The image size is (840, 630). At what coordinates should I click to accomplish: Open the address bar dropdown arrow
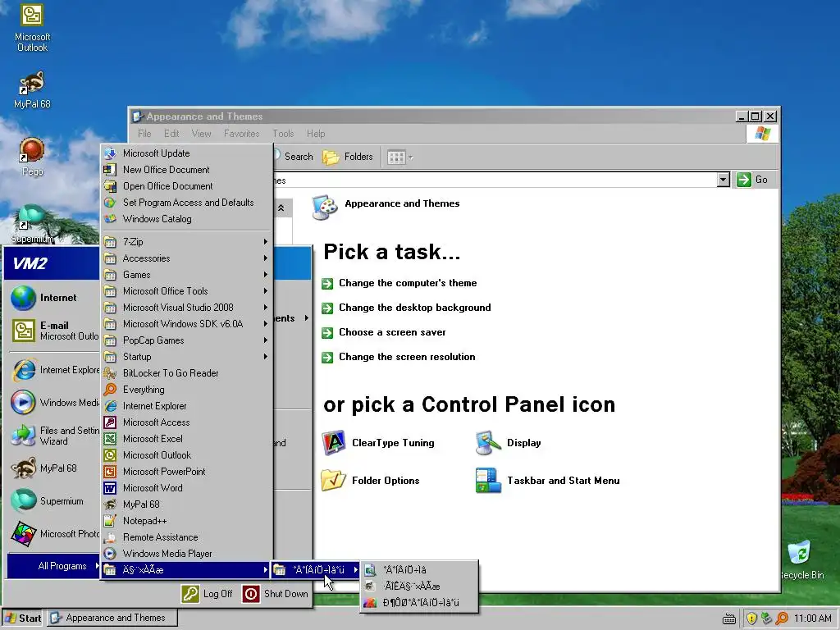point(724,180)
